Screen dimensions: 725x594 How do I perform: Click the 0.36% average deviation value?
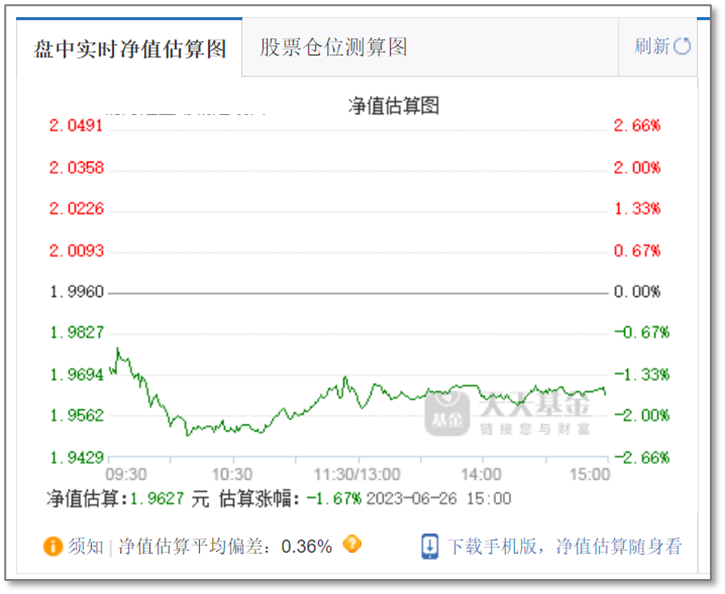(x=307, y=546)
